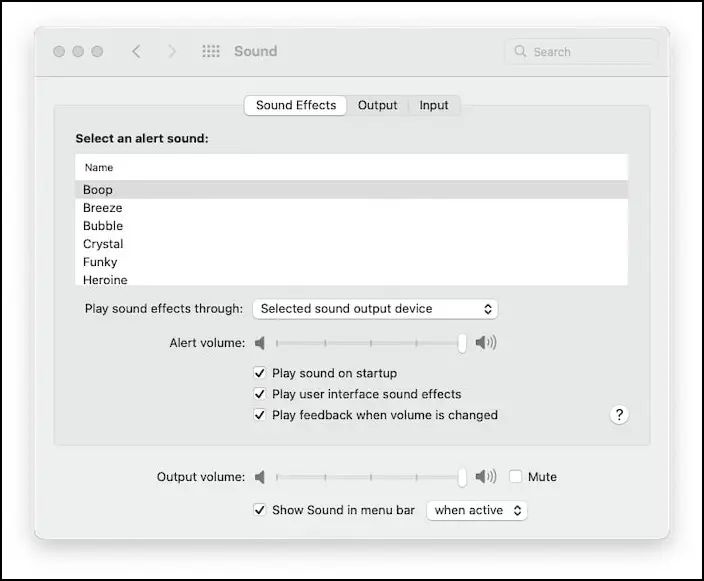Enable the Mute checkbox
Viewport: 704px width, 581px height.
point(516,477)
